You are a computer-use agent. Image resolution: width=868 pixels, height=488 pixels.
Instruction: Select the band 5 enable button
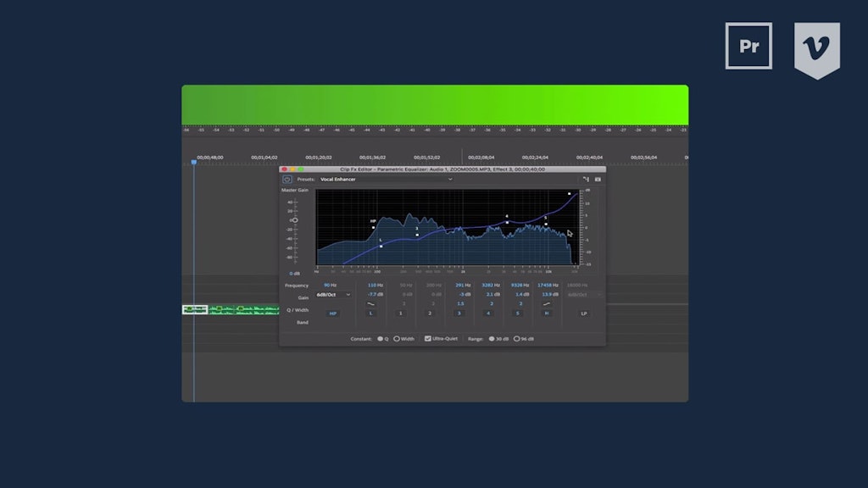pos(517,313)
